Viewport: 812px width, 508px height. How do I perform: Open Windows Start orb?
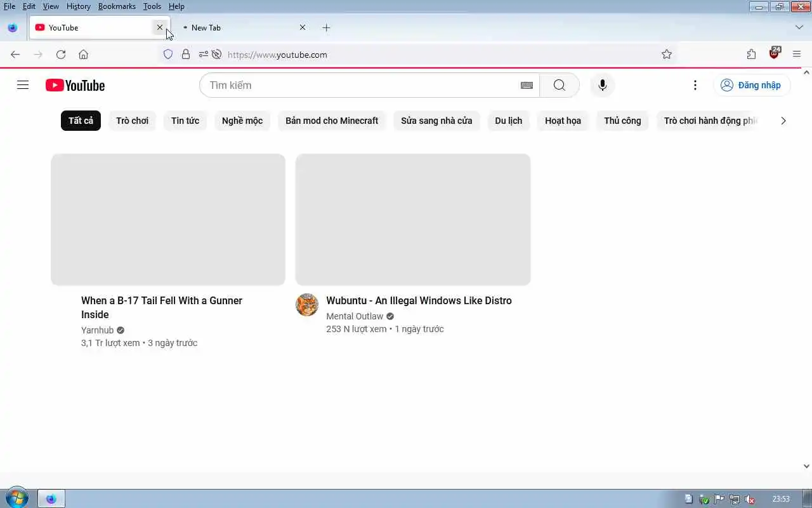pos(16,498)
